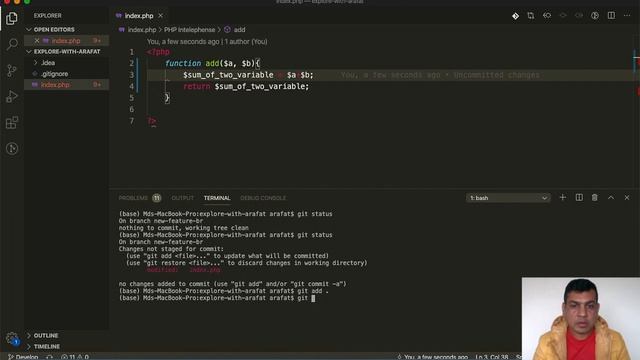Screen dimensions: 640x360
Task: Open index.php in the explorer tree
Action: click(55, 85)
